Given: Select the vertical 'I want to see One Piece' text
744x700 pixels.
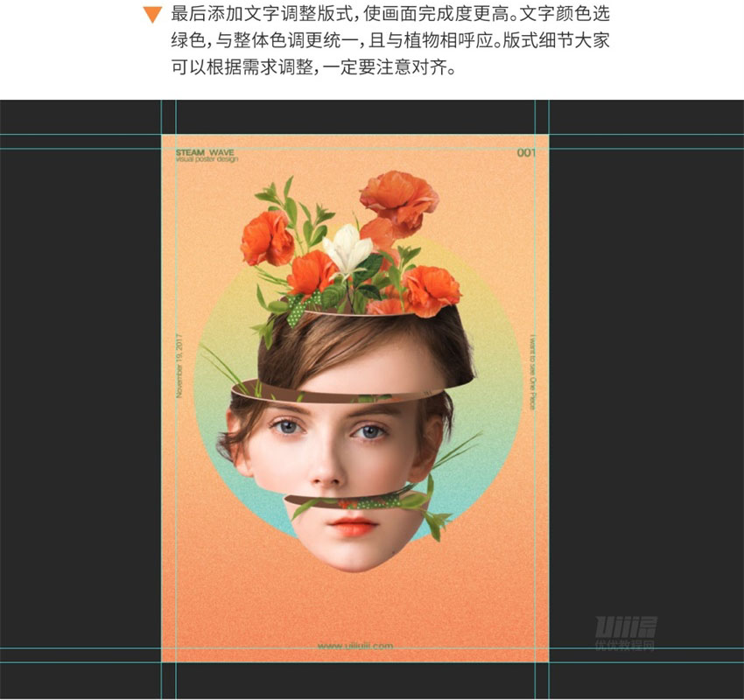Looking at the screenshot, I should click(x=532, y=372).
